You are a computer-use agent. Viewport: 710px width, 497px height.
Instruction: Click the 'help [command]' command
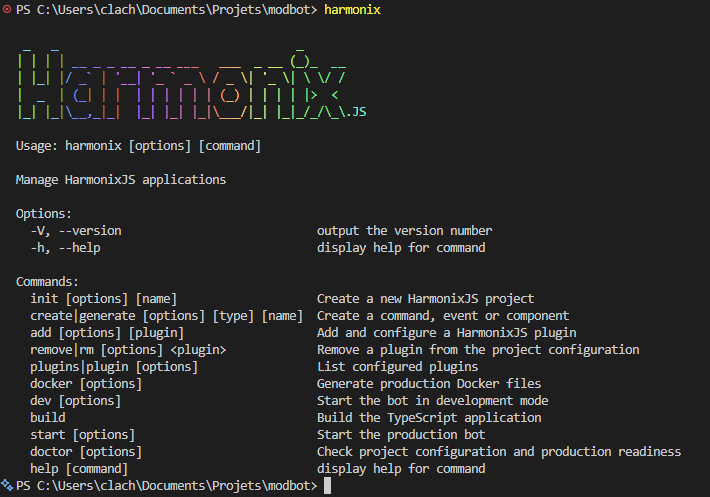pyautogui.click(x=79, y=468)
